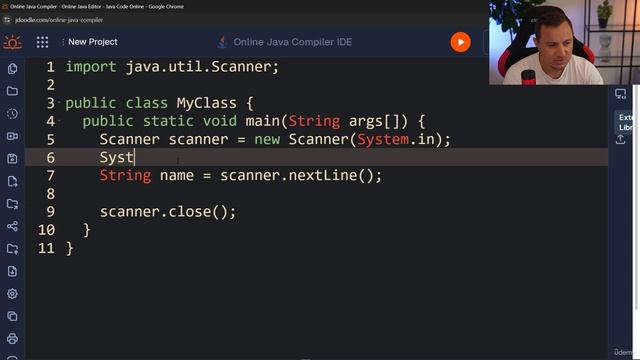This screenshot has width=640, height=360.
Task: Collapse the main method fold arrow on line 4
Action: click(60, 120)
